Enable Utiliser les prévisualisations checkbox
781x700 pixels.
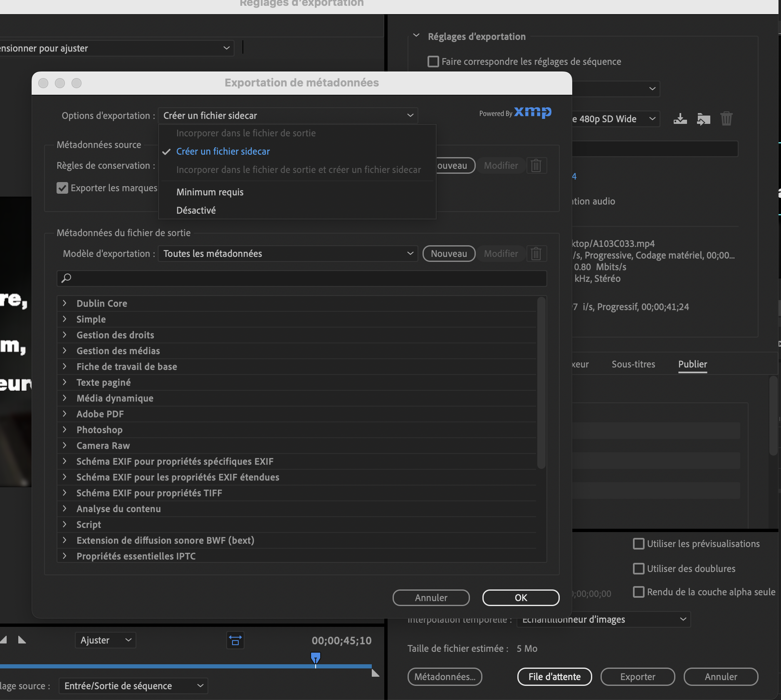pos(638,544)
